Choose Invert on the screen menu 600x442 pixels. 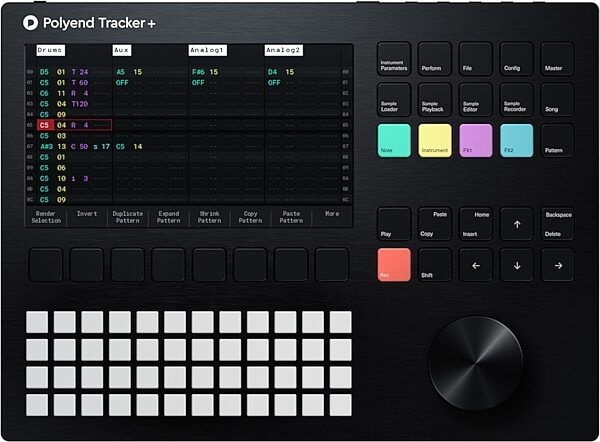click(x=87, y=214)
